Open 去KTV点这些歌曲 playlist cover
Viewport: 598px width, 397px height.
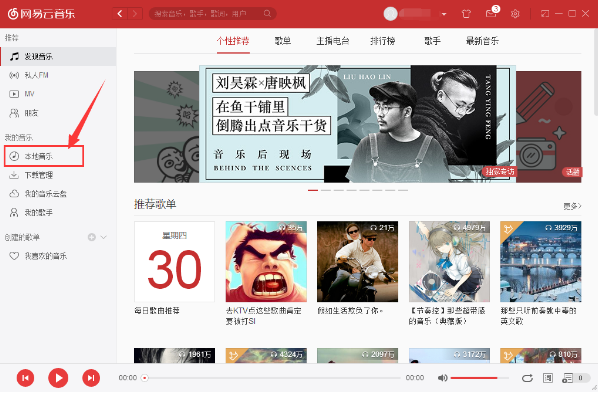pos(266,262)
